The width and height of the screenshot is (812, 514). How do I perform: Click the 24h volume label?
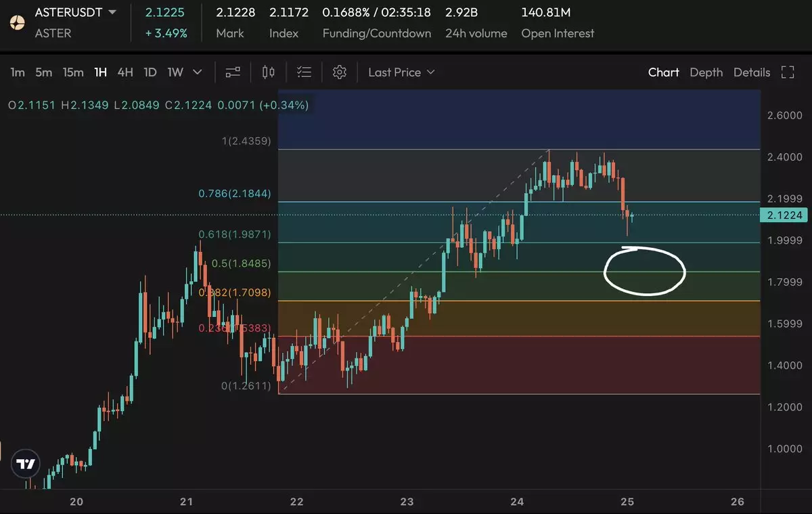point(476,33)
